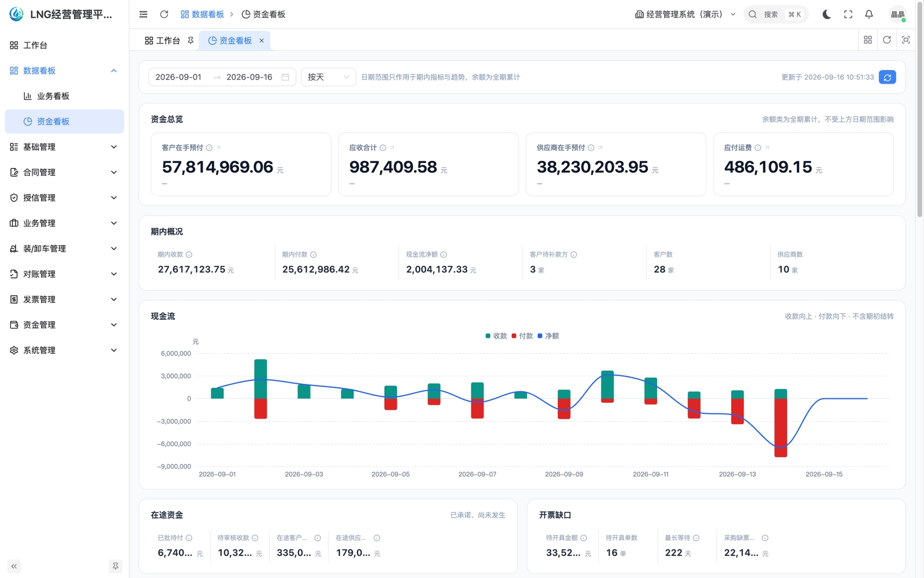The image size is (924, 578).
Task: Show info icon next to 期内收款
Action: (189, 254)
